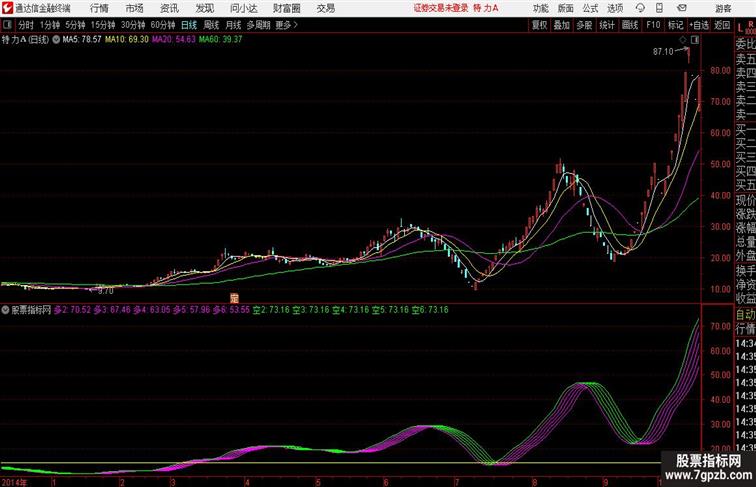
Task: Open the 选项 menu
Action: (615, 8)
